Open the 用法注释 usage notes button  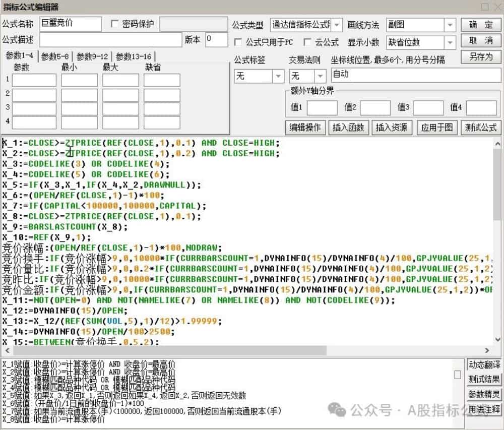(484, 409)
